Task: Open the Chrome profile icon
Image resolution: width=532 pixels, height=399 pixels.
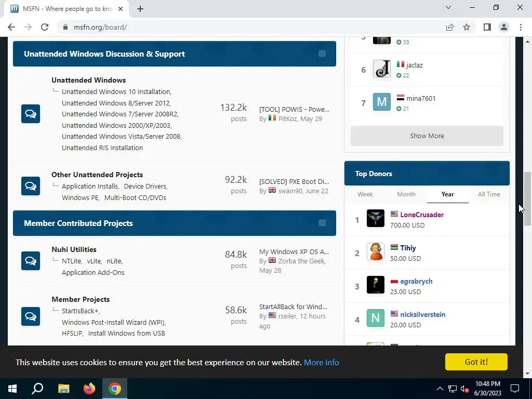Action: coord(504,27)
